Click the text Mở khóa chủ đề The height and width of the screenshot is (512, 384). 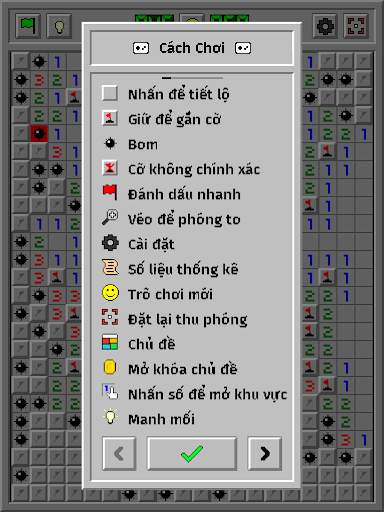click(183, 369)
